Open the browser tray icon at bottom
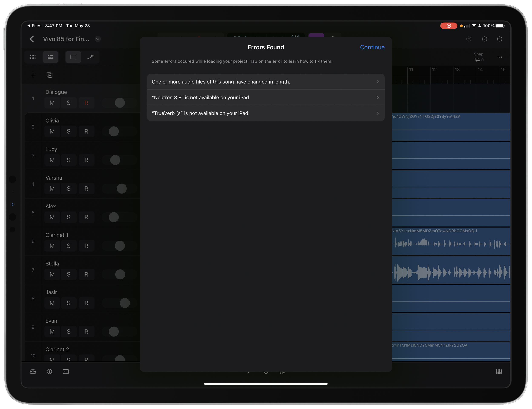The height and width of the screenshot is (409, 532). click(33, 371)
